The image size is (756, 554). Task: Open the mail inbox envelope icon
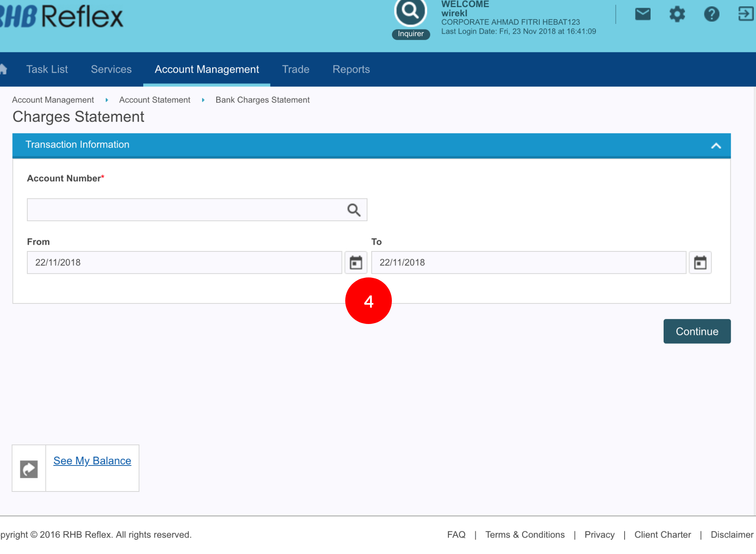tap(643, 14)
